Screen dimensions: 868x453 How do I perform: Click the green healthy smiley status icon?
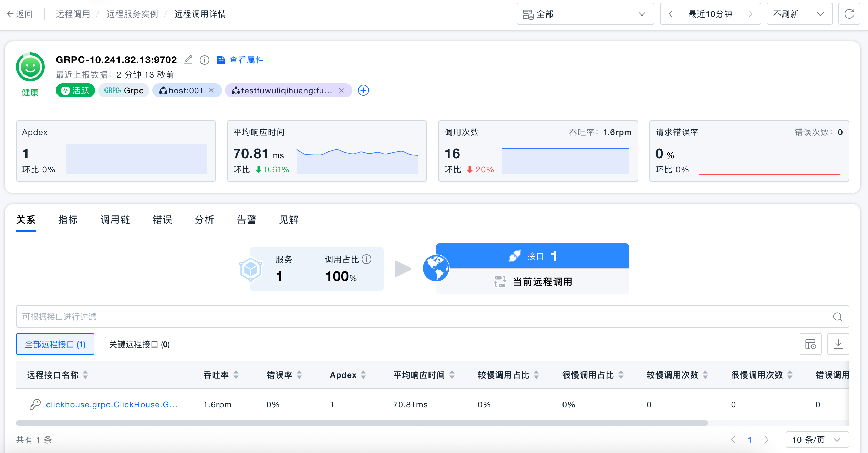click(x=30, y=67)
